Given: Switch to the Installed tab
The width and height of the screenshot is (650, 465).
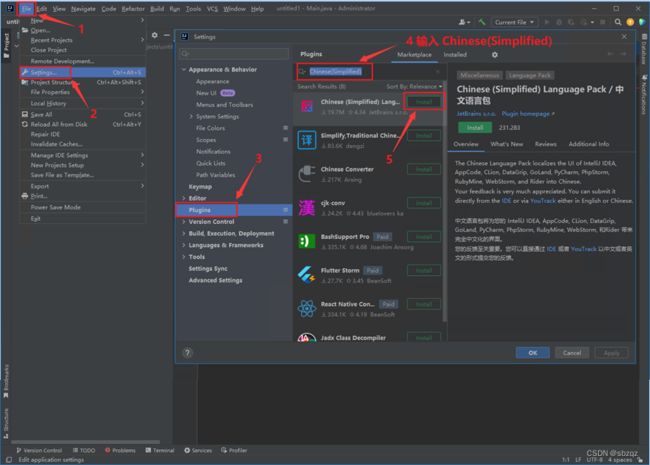Looking at the screenshot, I should pos(455,55).
